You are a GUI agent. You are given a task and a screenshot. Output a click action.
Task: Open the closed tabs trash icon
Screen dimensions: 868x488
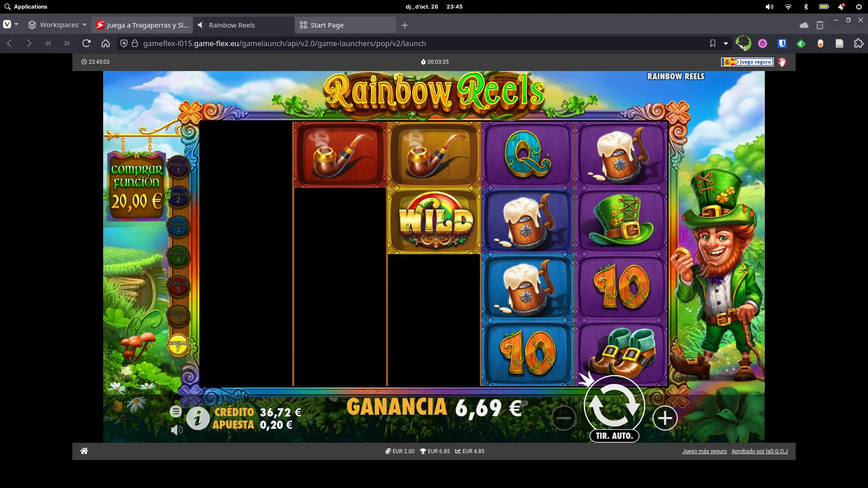point(820,25)
